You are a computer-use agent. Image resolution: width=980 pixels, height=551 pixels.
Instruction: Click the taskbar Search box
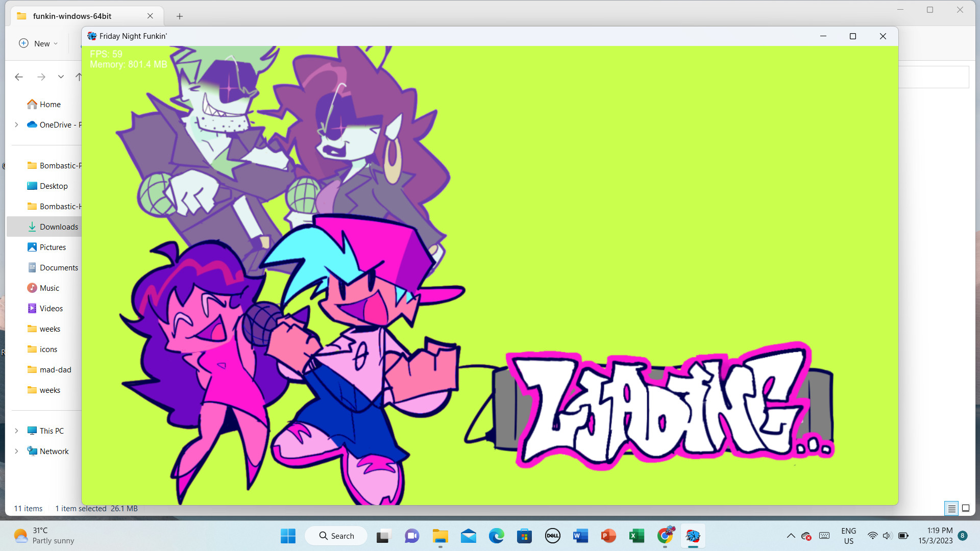[336, 536]
